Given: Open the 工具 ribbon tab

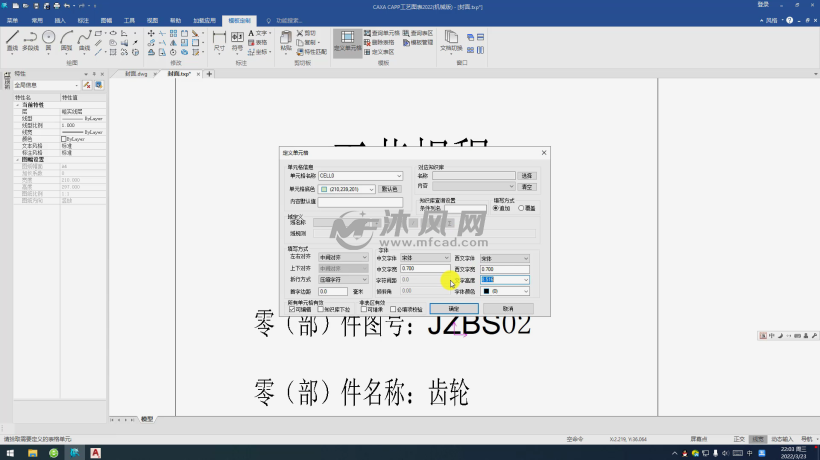Looking at the screenshot, I should coord(129,20).
